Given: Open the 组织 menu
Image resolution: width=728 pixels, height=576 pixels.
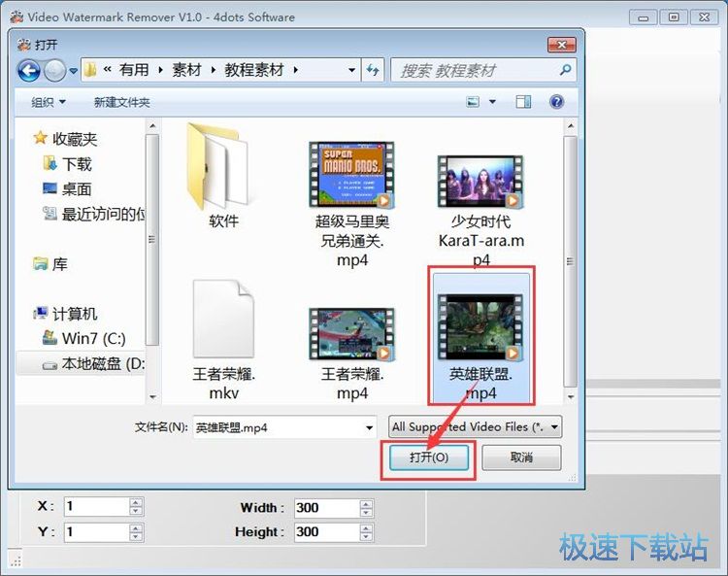Looking at the screenshot, I should 49,102.
